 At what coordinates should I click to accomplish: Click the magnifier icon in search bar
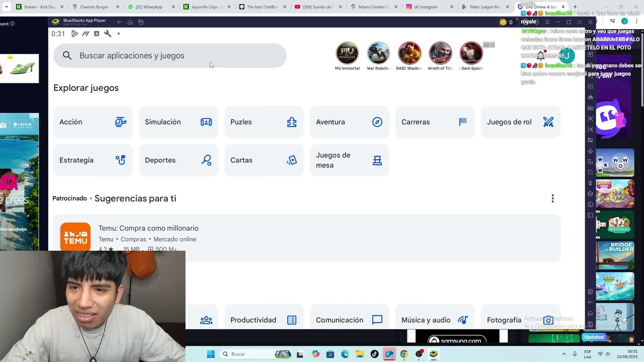coord(67,56)
